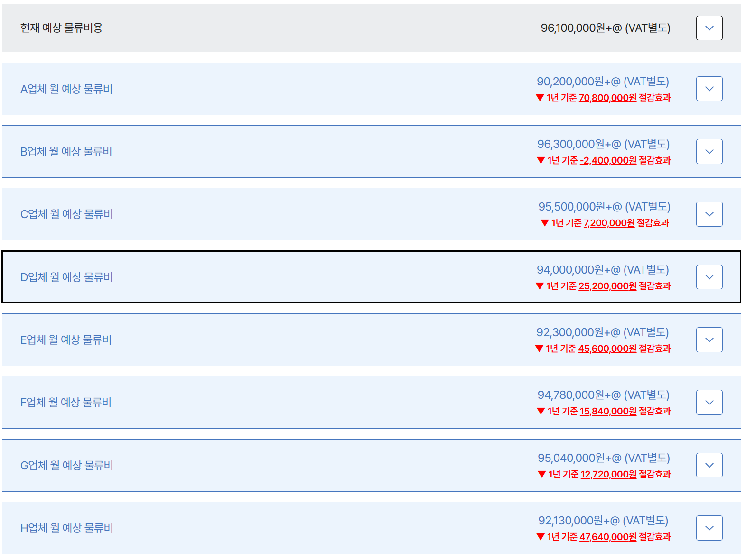The image size is (746, 560).
Task: Expand the A업체 row chevron button
Action: click(x=709, y=89)
